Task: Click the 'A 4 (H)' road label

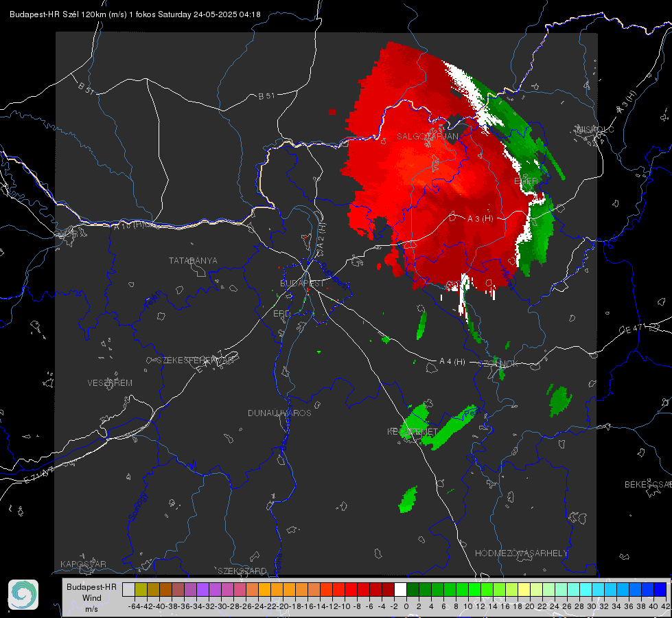Action: tap(452, 362)
